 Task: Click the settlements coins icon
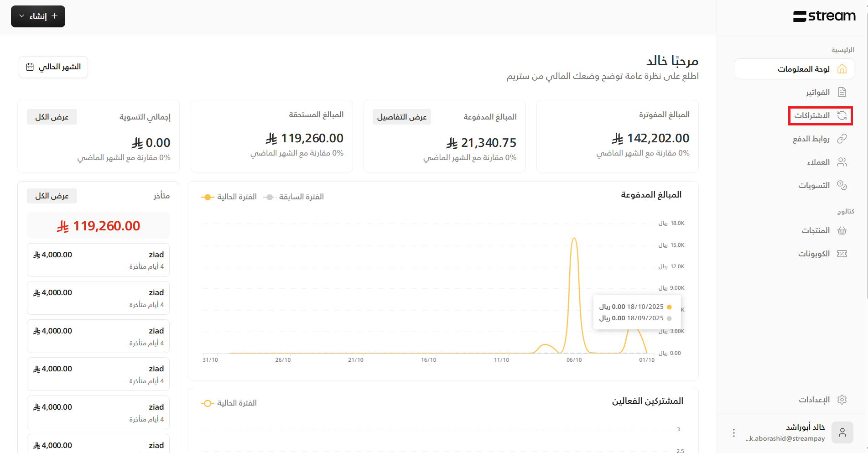point(842,185)
